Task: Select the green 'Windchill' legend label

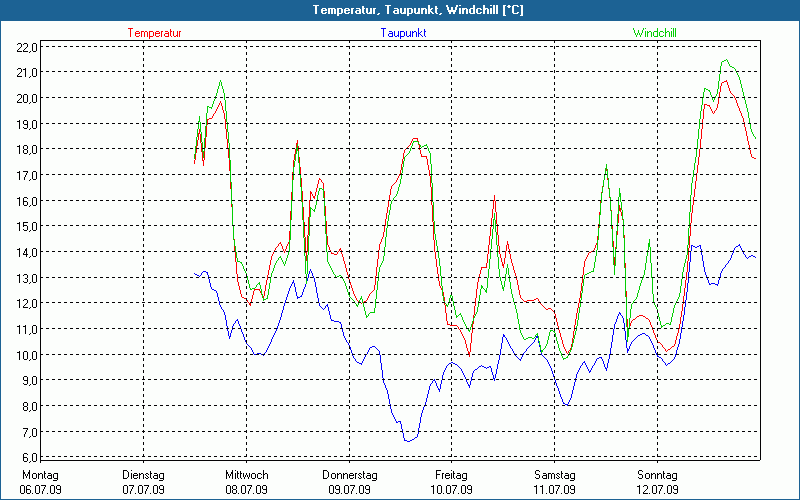Action: click(655, 33)
